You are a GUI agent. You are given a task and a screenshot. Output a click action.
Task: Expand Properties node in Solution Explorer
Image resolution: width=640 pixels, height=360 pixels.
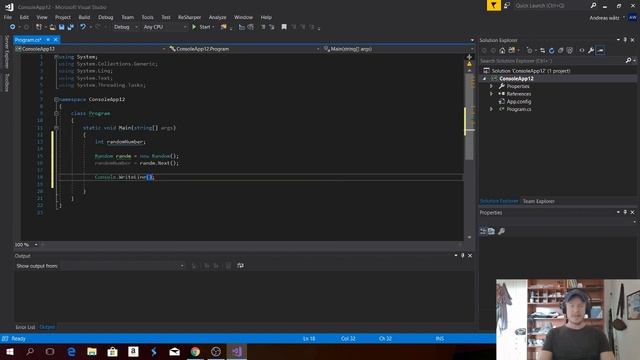(491, 87)
